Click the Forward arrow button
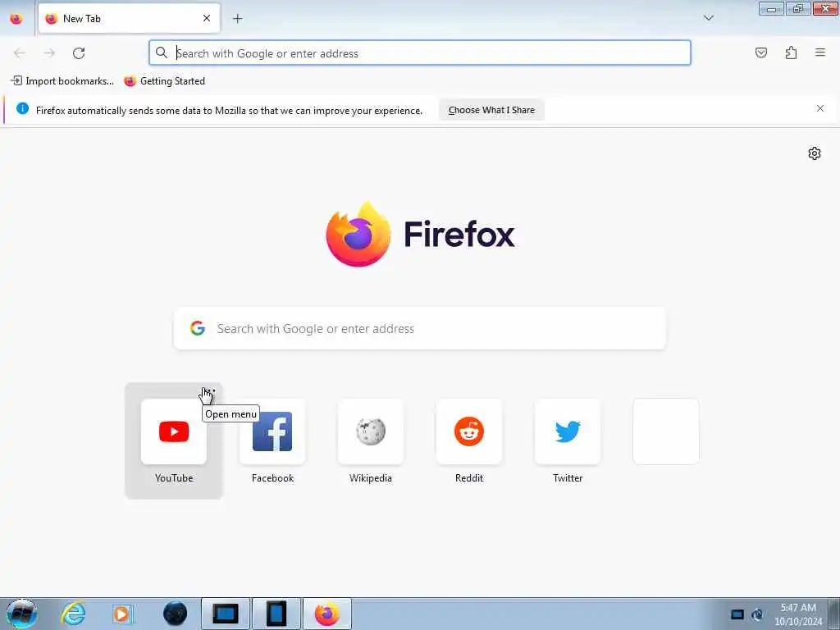This screenshot has width=840, height=630. 49,53
